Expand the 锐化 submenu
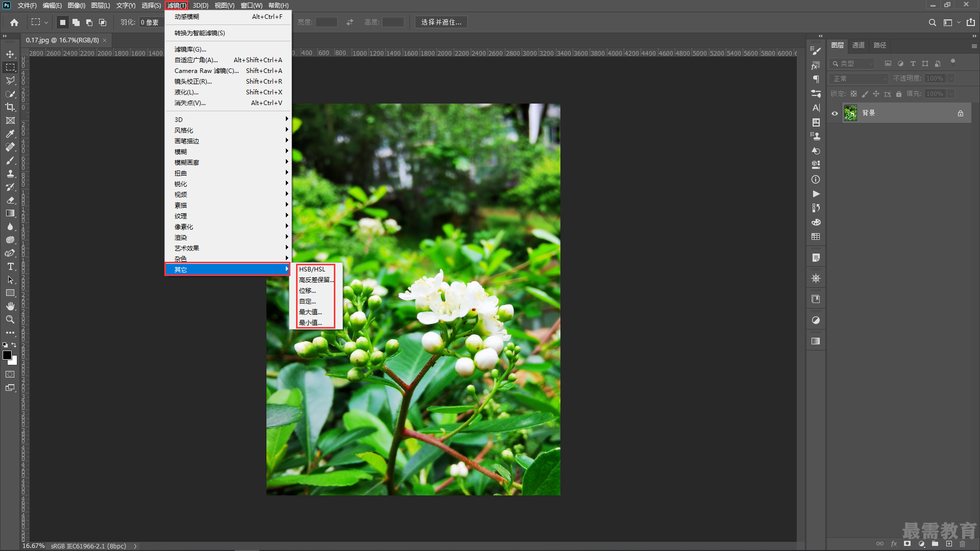The image size is (980, 551). (x=228, y=184)
